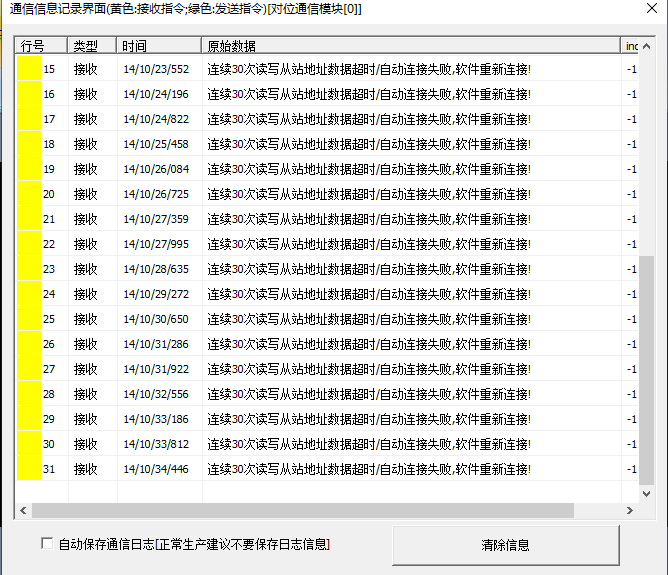
Task: Click the row number 20 cell
Action: click(x=49, y=194)
